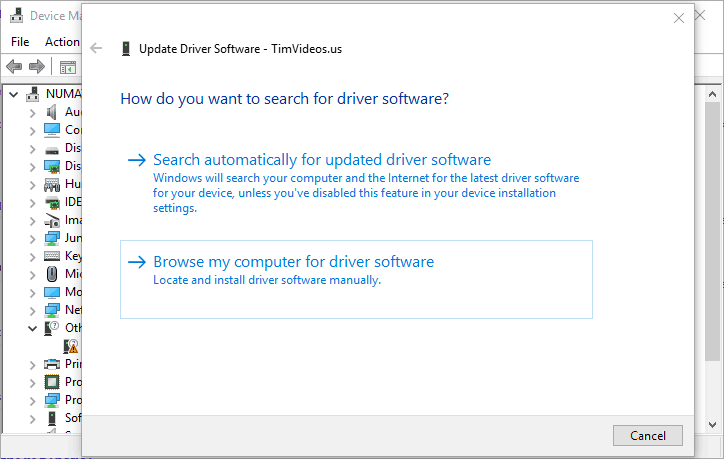The image size is (724, 459).
Task: Close the Update Driver Software dialog
Action: pos(678,18)
